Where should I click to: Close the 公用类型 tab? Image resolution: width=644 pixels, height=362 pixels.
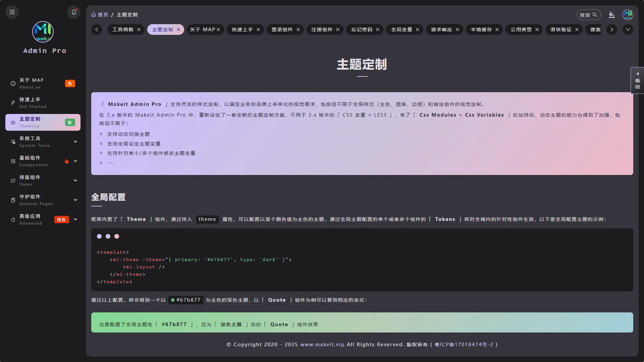[x=537, y=29]
